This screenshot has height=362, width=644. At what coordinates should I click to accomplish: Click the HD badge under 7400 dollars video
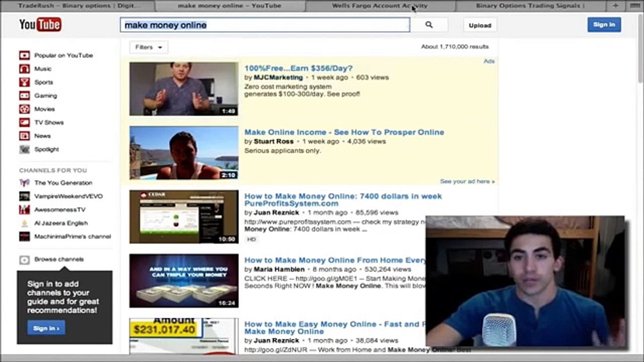252,240
